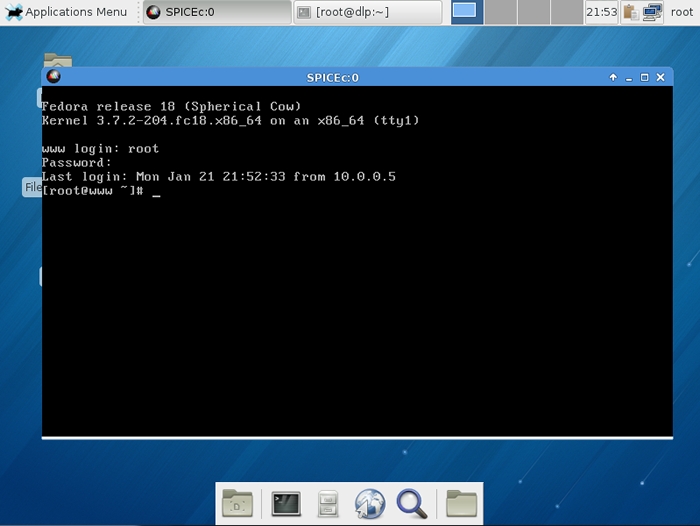Screen dimensions: 700x526
Task: Click the home folder desktop icon
Action: pyautogui.click(x=58, y=60)
